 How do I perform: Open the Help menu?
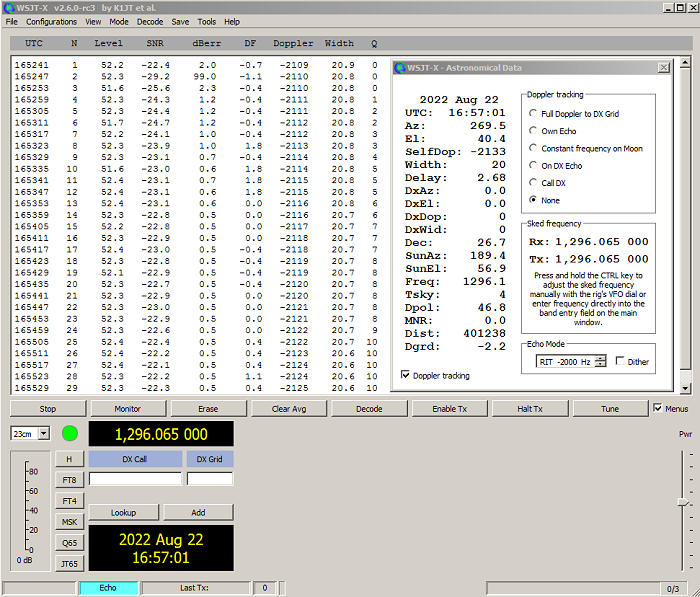pyautogui.click(x=232, y=22)
